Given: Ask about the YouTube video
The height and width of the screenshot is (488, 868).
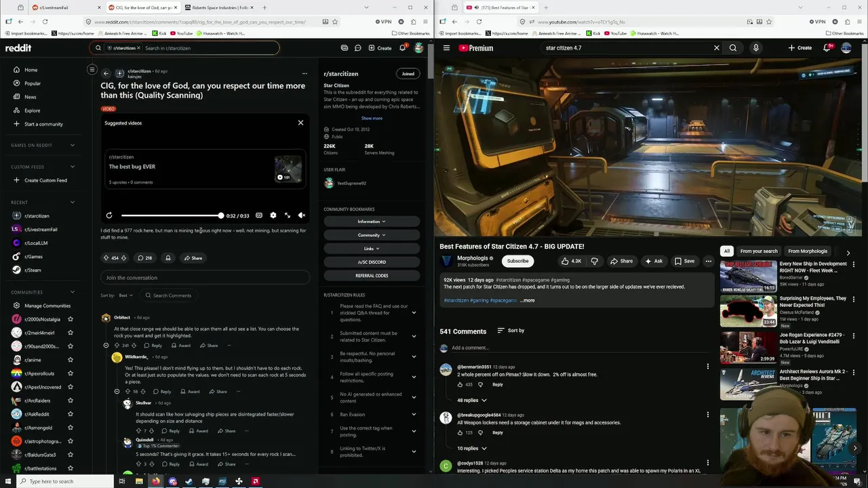Looking at the screenshot, I should click(x=653, y=261).
